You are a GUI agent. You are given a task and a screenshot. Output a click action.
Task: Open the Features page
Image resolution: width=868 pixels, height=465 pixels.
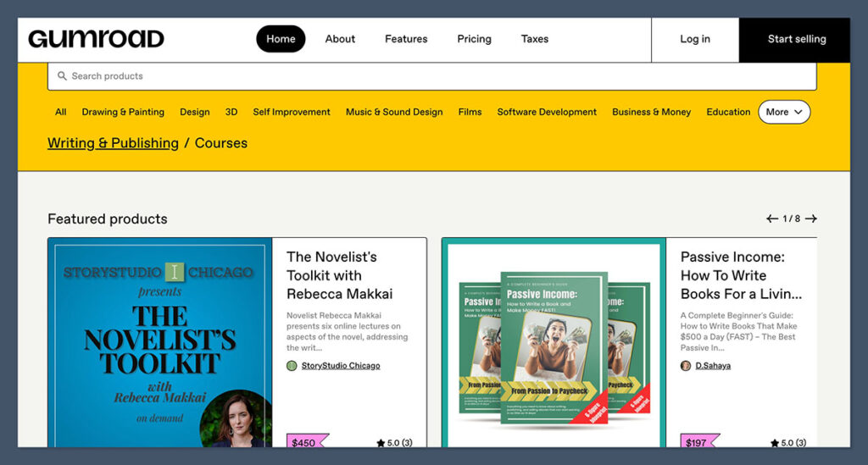[406, 39]
